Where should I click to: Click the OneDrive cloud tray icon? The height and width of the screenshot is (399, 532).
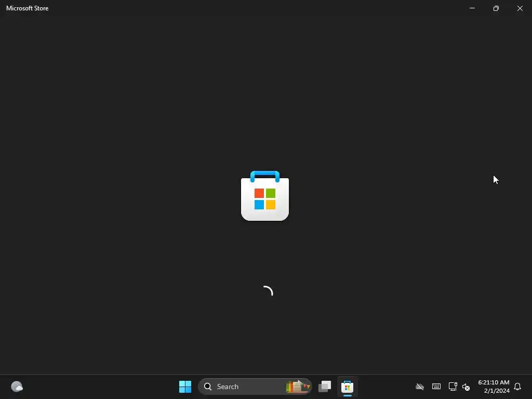pyautogui.click(x=420, y=387)
